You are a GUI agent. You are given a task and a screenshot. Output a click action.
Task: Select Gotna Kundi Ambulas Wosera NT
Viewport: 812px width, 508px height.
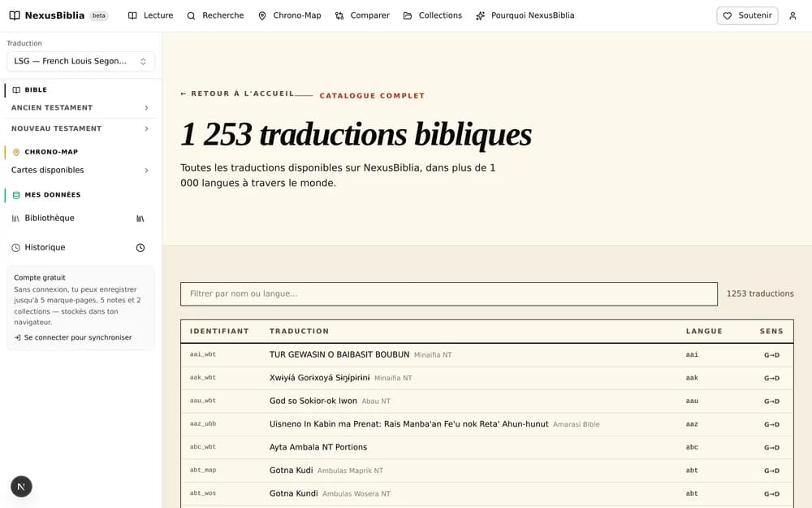pos(330,493)
